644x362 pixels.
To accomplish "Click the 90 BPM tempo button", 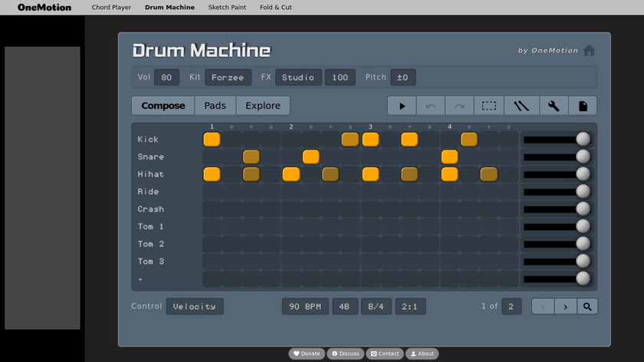I will (305, 307).
